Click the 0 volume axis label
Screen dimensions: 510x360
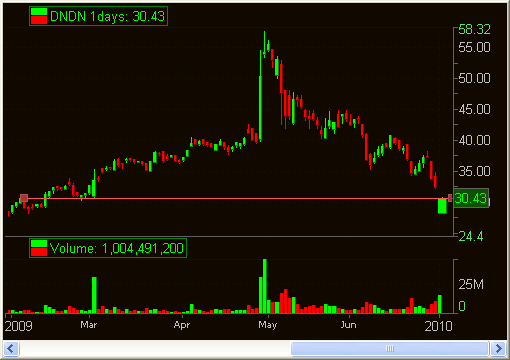(462, 306)
